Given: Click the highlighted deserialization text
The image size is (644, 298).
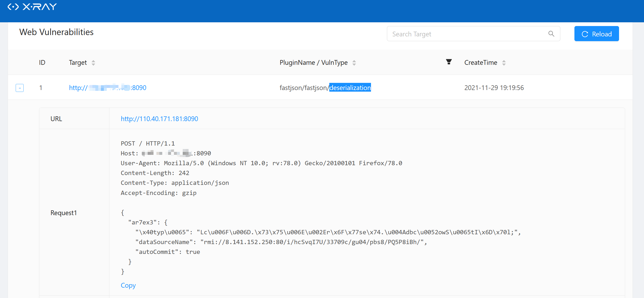Looking at the screenshot, I should (350, 88).
